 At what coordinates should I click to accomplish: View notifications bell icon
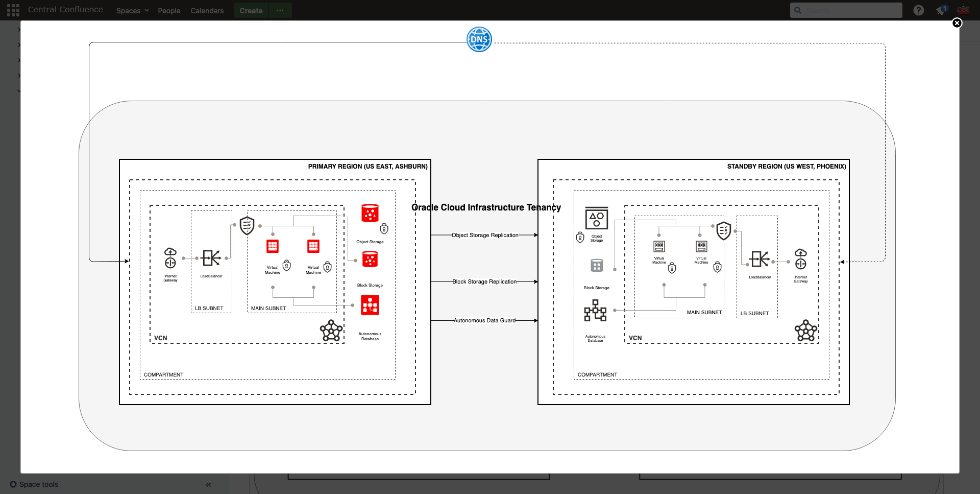[x=941, y=11]
